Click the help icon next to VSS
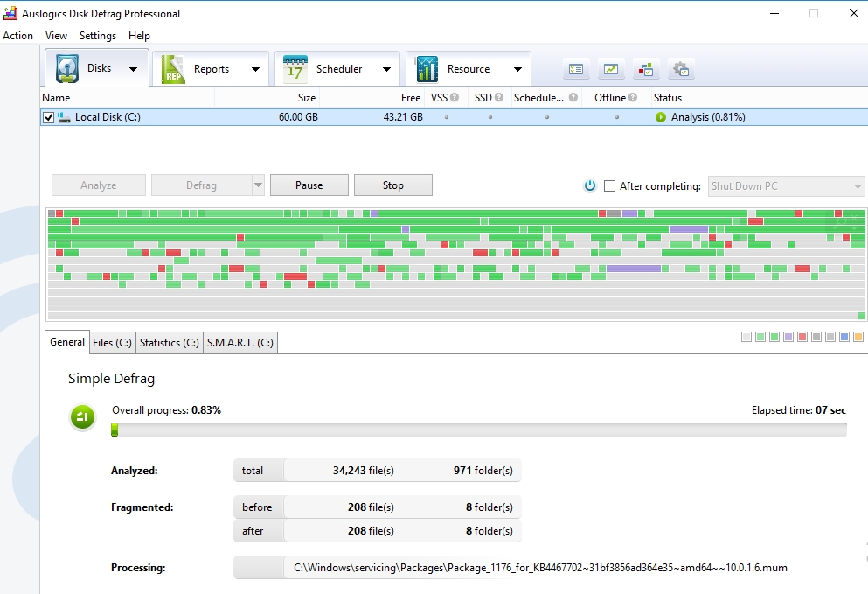Viewport: 868px width, 594px height. tap(455, 97)
